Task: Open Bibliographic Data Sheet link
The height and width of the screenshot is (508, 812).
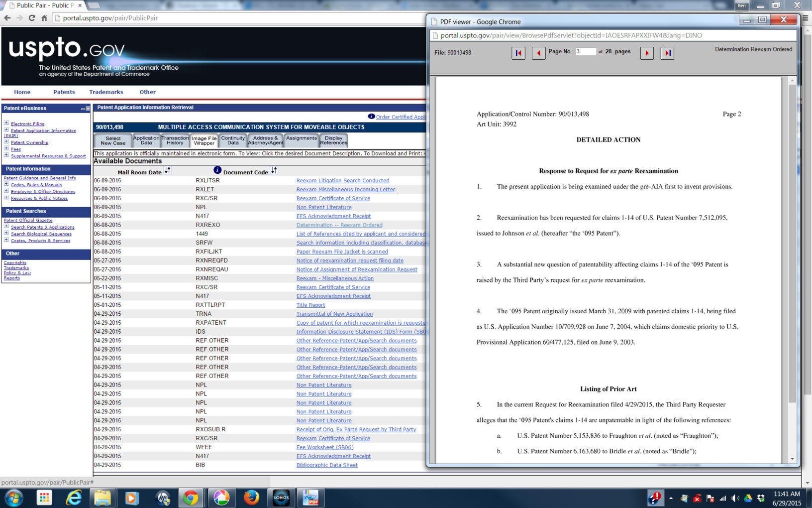Action: pos(327,465)
